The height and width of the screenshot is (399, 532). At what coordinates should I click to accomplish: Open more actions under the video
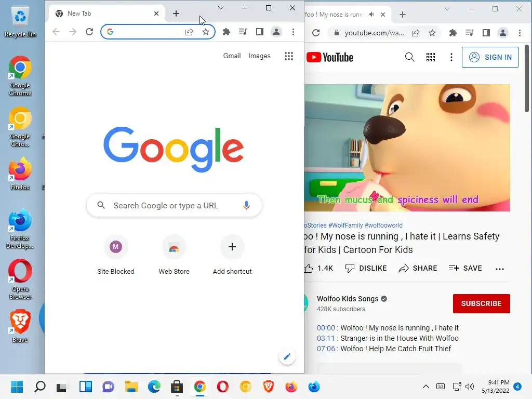click(x=499, y=269)
